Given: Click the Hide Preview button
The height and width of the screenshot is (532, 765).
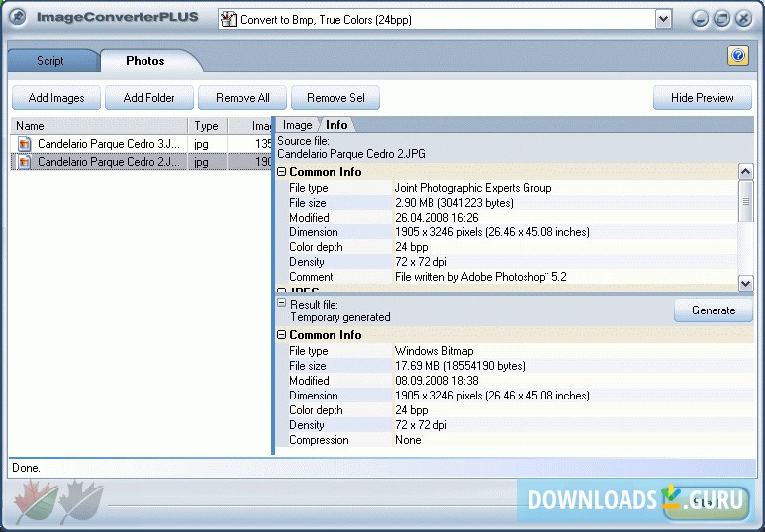Looking at the screenshot, I should coord(703,98).
